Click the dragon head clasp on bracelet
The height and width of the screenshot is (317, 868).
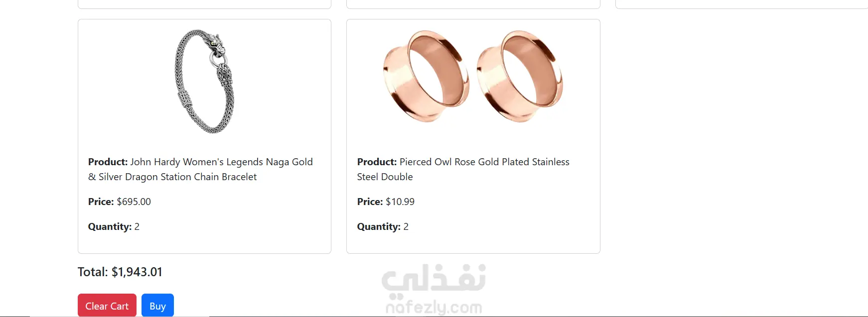(x=215, y=41)
